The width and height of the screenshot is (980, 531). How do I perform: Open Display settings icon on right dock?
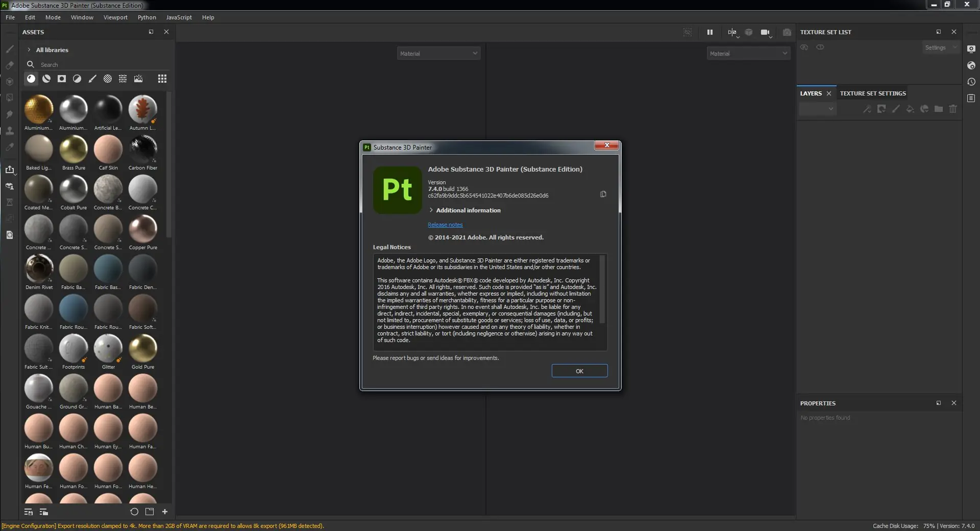click(x=971, y=49)
